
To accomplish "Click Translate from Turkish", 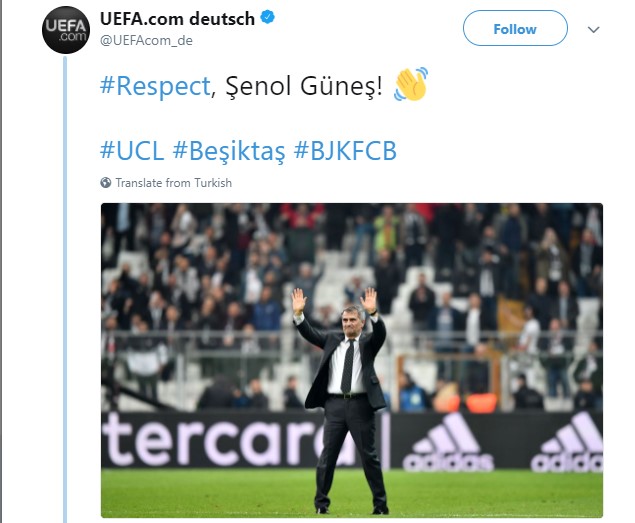I will pos(173,183).
